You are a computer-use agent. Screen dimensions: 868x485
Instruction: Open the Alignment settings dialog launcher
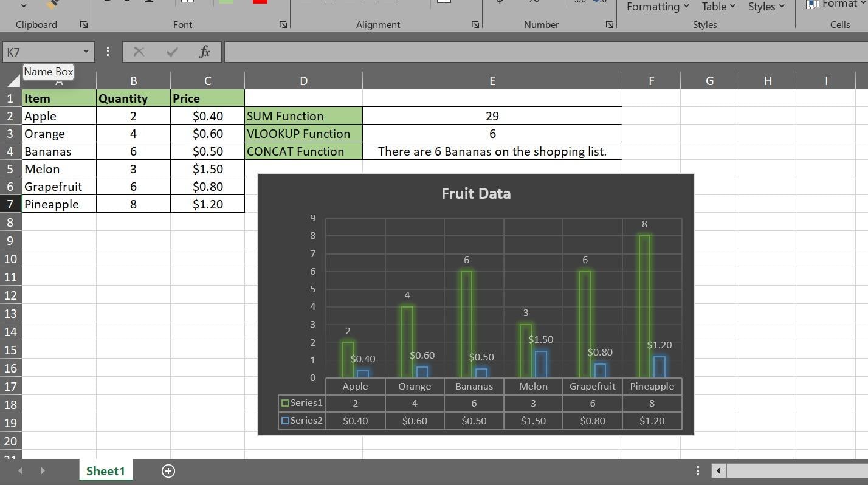[475, 24]
